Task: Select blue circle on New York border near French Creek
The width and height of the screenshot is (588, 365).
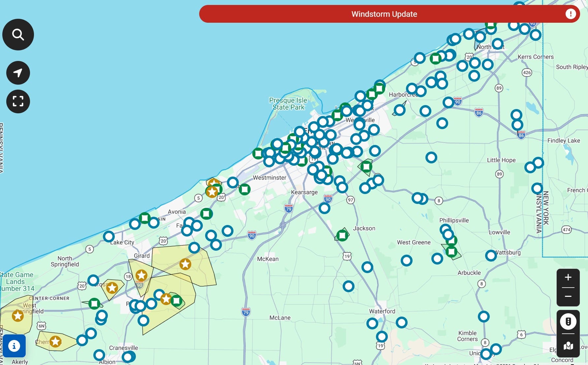Action: click(537, 188)
